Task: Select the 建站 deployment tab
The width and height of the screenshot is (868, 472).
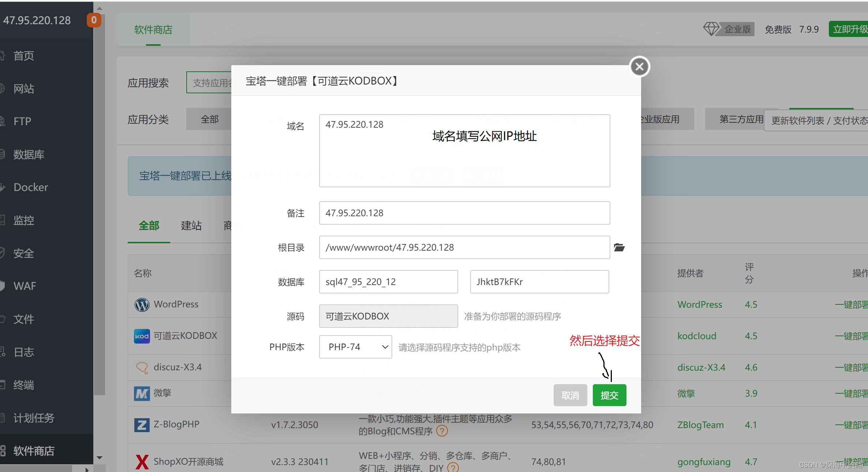Action: tap(191, 226)
